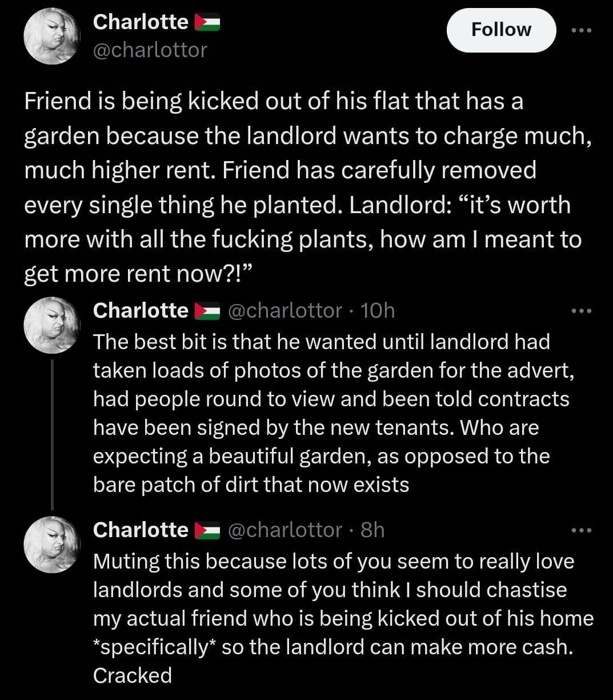Click the Charlotte name in the 8h reply
613x700 pixels.
[x=140, y=530]
